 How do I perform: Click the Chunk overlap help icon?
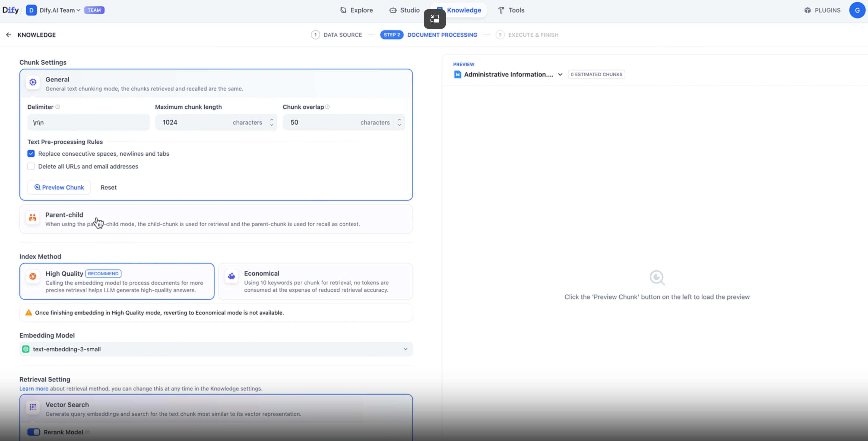pos(327,107)
